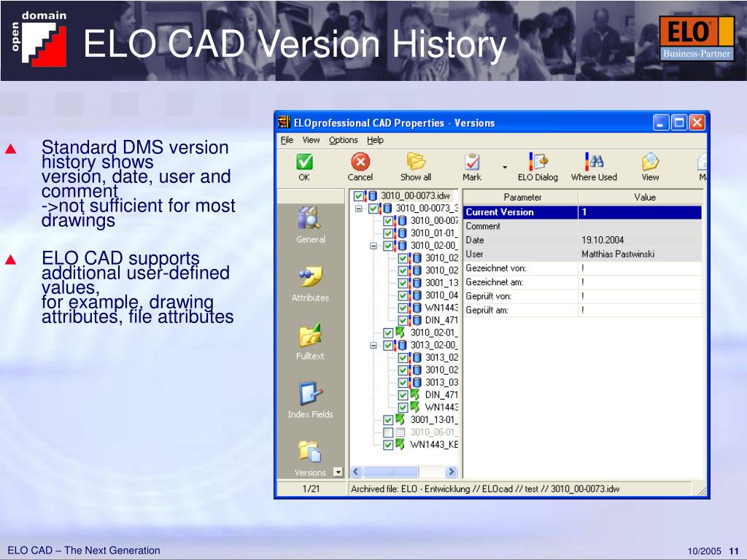Uncheck the 3010_02-01_ checkbox
747x560 pixels.
coord(388,332)
